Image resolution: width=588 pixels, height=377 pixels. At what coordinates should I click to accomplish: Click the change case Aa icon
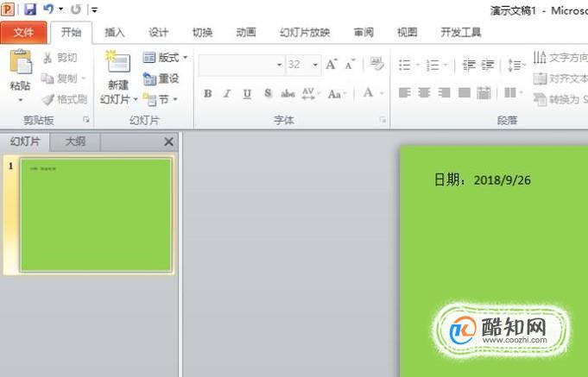click(x=334, y=94)
